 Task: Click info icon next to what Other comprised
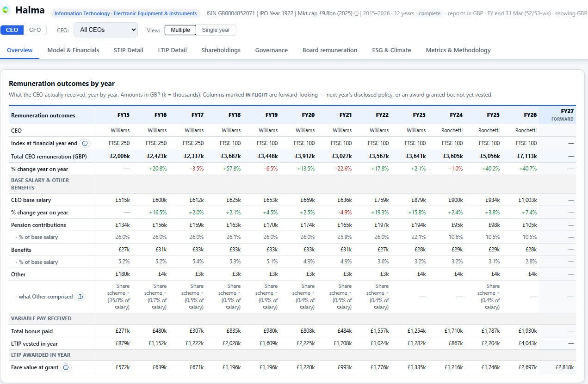[x=80, y=297]
